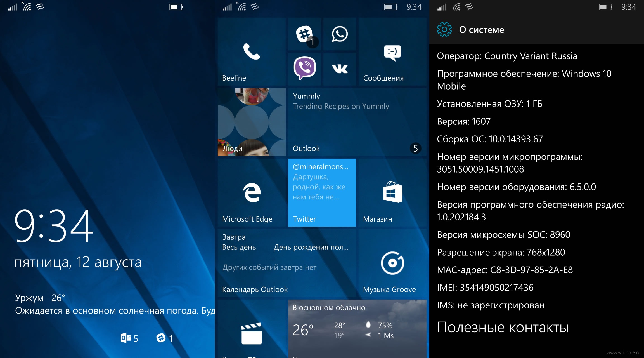Select the MAC-адрес line
Image resolution: width=644 pixels, height=358 pixels.
pos(505,270)
